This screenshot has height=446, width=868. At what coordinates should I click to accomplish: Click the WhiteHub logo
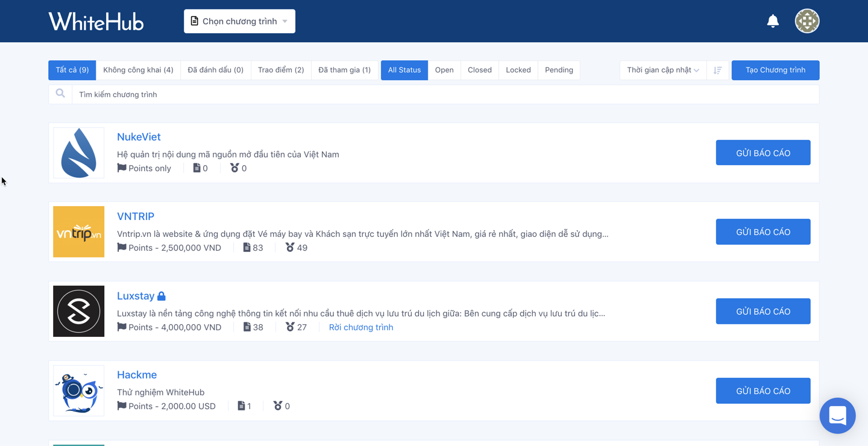coord(96,20)
